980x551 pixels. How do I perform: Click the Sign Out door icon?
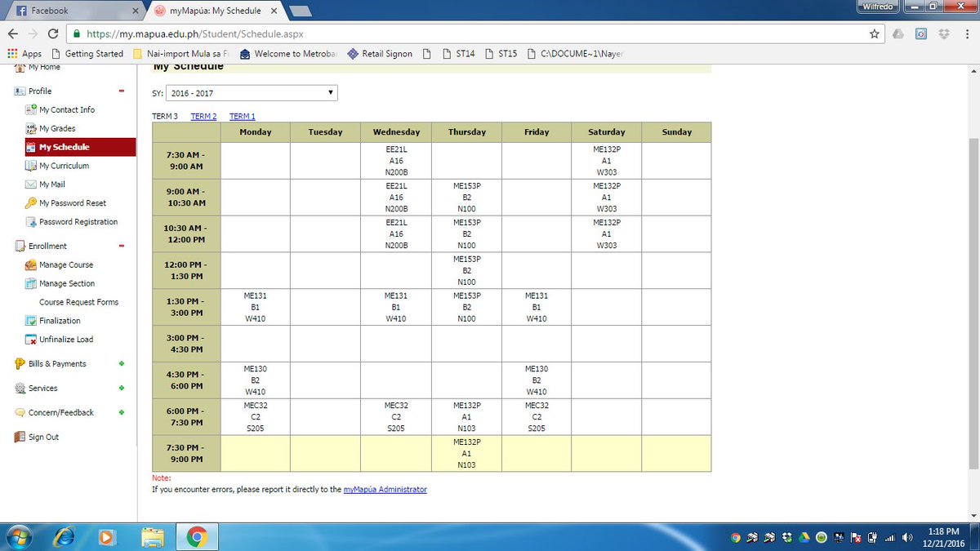20,438
